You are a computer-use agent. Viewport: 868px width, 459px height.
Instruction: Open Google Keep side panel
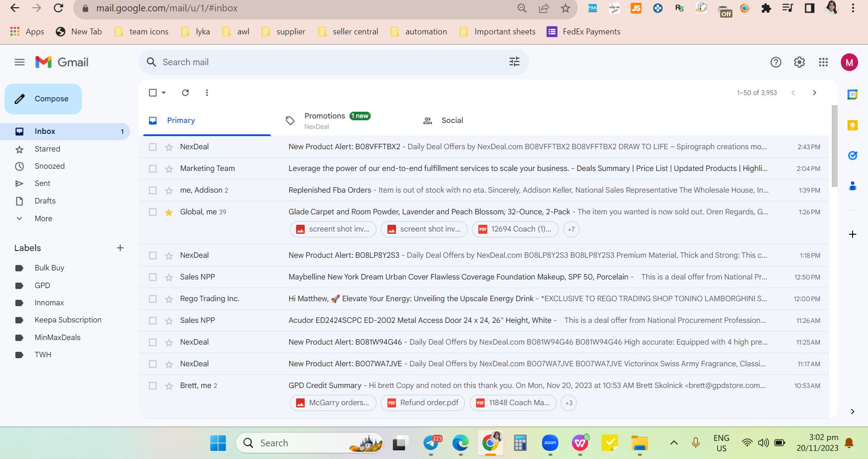[x=853, y=125]
